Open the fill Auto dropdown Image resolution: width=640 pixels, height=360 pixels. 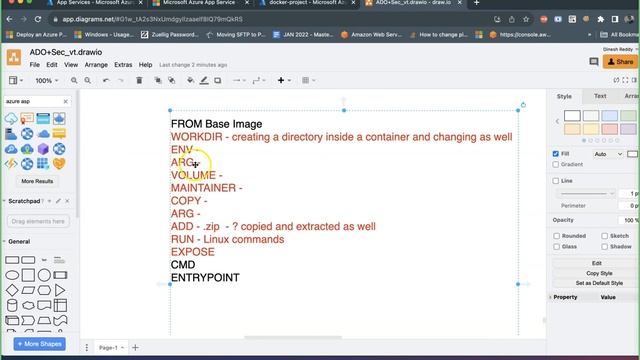coord(608,154)
